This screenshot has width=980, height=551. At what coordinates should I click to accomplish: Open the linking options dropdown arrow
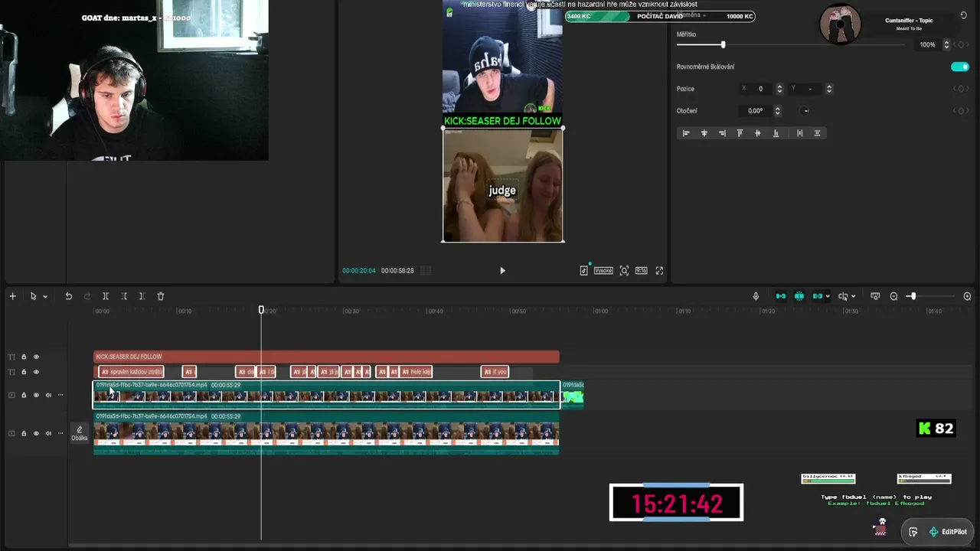pos(828,296)
